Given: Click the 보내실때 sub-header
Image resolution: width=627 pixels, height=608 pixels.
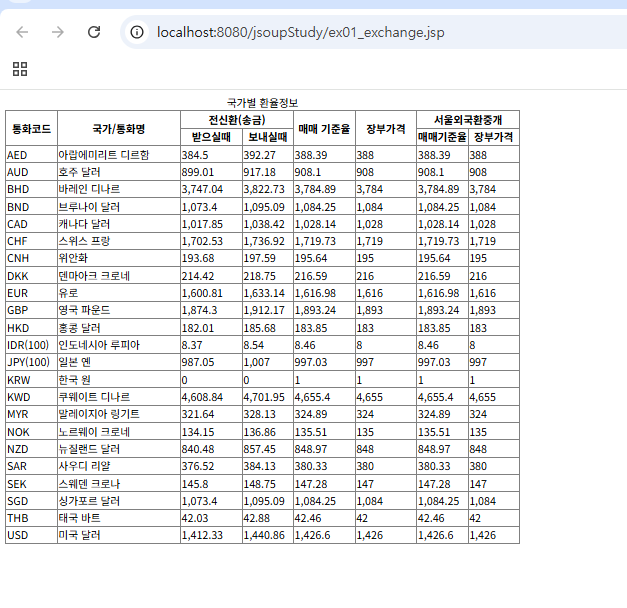Looking at the screenshot, I should tap(268, 137).
